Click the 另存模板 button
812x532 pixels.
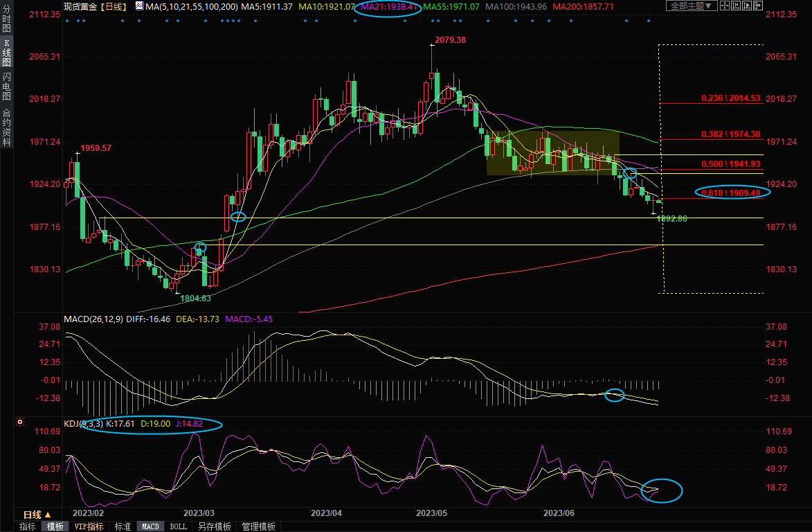214,526
